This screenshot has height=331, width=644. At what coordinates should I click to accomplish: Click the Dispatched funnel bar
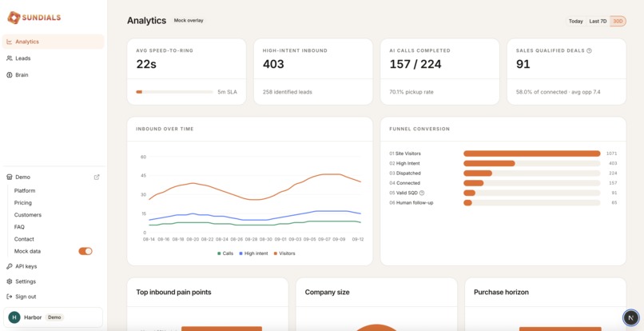[532, 173]
